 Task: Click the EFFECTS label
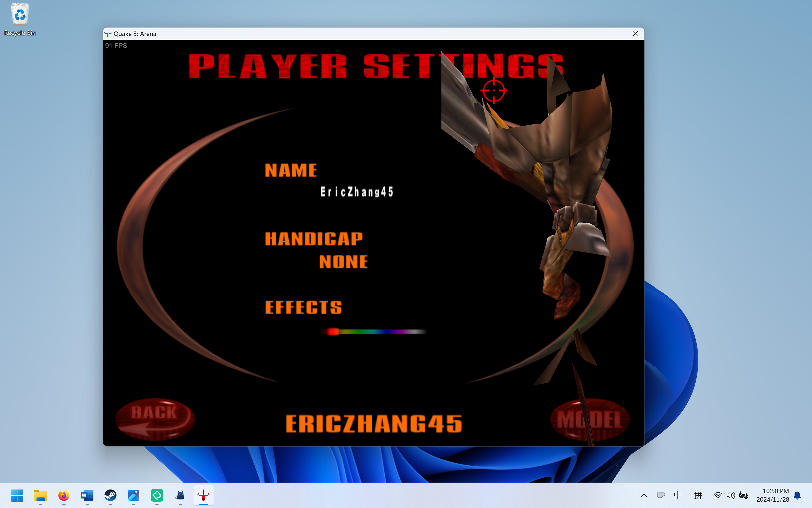click(x=303, y=307)
